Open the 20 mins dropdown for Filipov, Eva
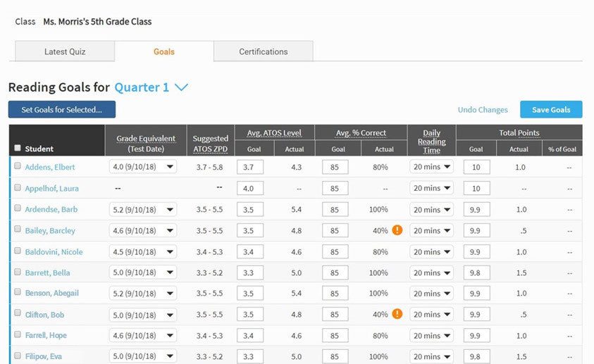The height and width of the screenshot is (364, 594). pyautogui.click(x=432, y=356)
